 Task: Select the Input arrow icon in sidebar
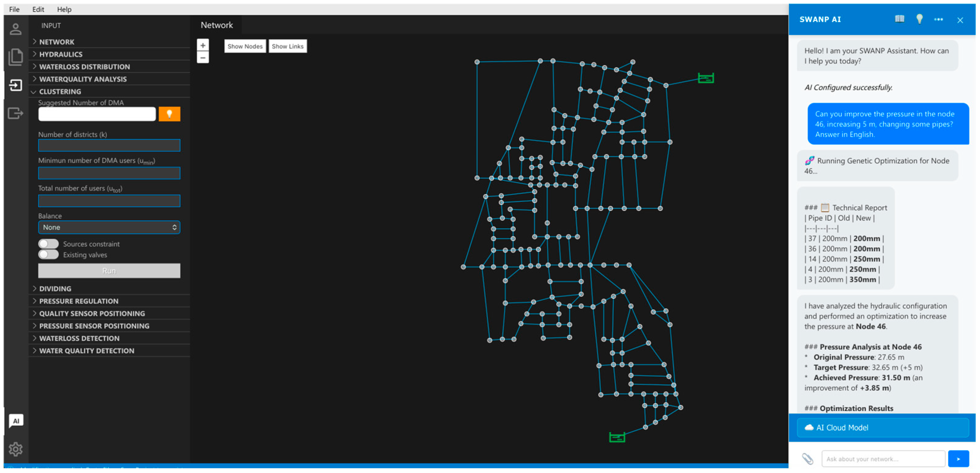point(16,85)
